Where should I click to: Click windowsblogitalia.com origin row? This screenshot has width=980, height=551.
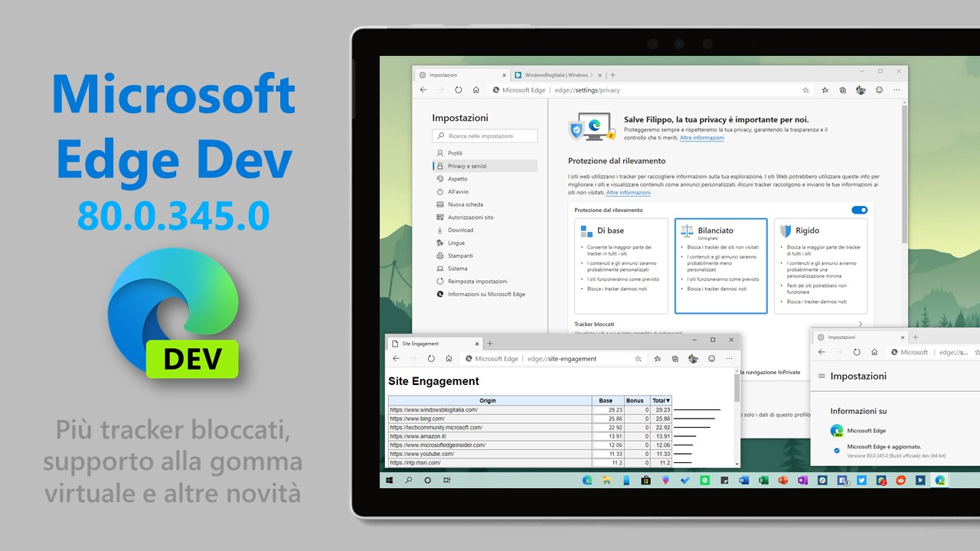[x=490, y=409]
